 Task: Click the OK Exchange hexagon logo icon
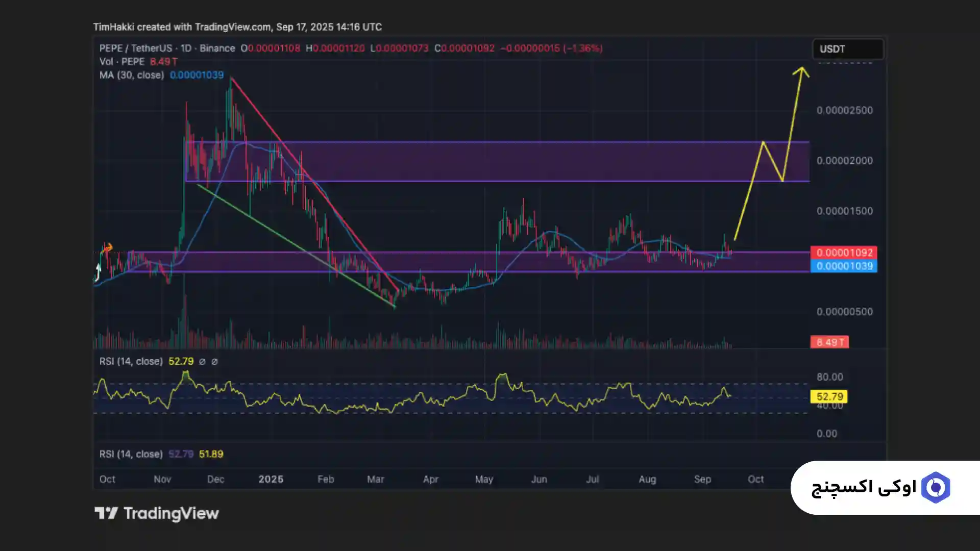(935, 488)
